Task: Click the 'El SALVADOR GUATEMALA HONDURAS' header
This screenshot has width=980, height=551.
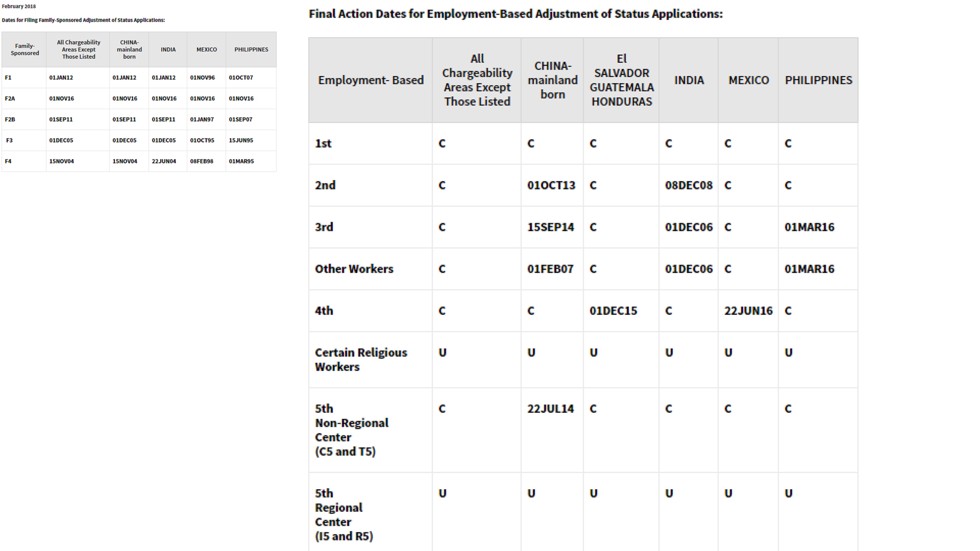Action: pyautogui.click(x=622, y=80)
